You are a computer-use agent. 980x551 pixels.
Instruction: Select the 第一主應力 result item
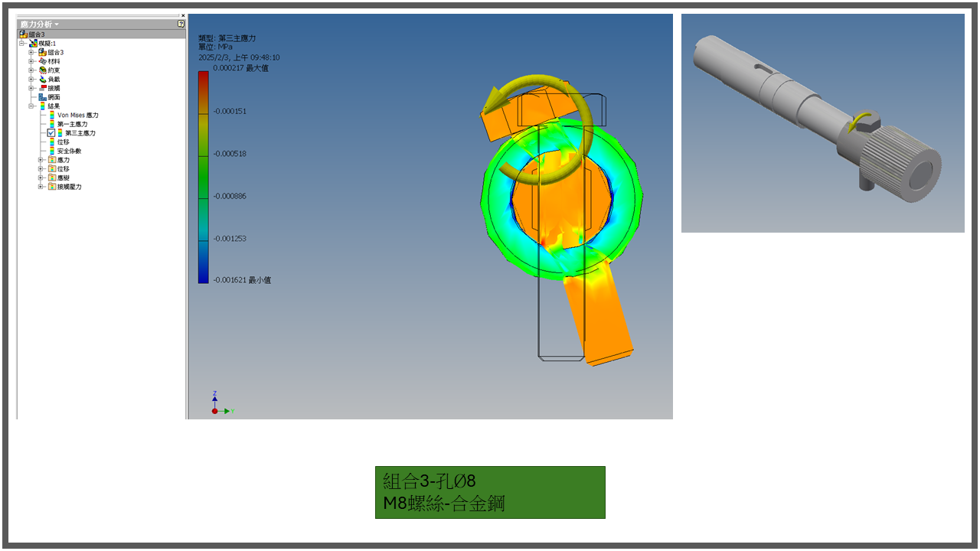click(x=72, y=124)
